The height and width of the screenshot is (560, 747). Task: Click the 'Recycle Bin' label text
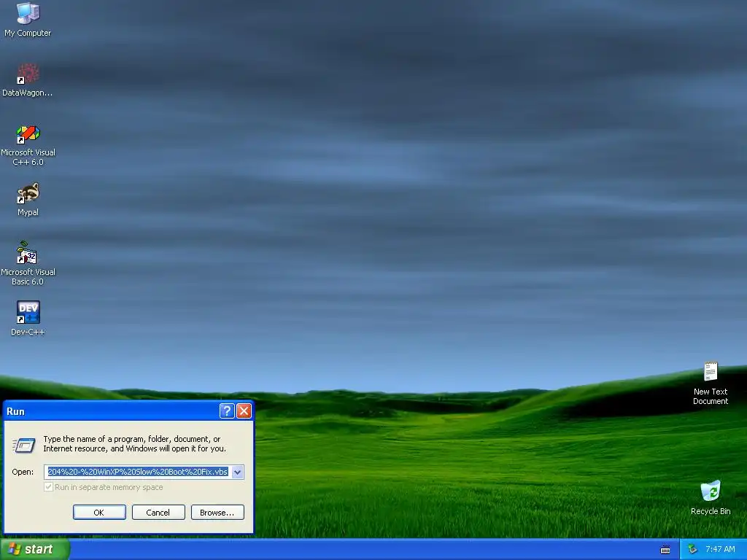711,511
